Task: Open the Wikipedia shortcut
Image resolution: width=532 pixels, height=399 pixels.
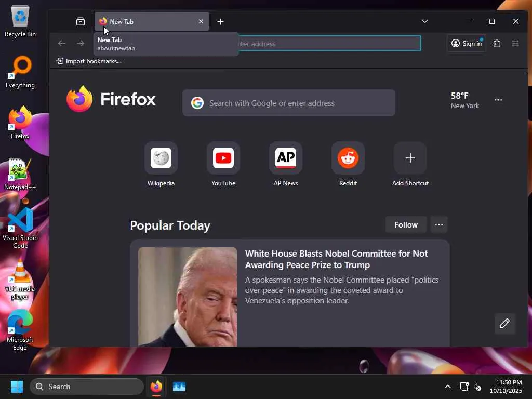Action: pos(161,164)
